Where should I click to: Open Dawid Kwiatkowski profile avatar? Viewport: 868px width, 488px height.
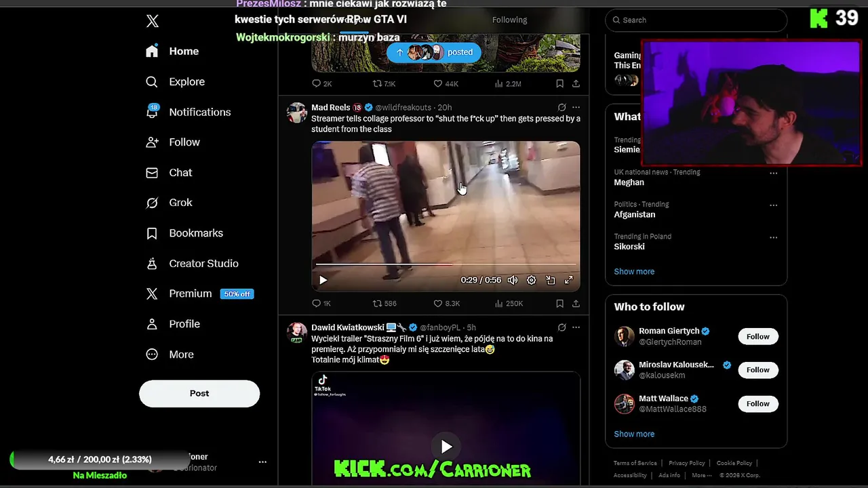tap(297, 332)
